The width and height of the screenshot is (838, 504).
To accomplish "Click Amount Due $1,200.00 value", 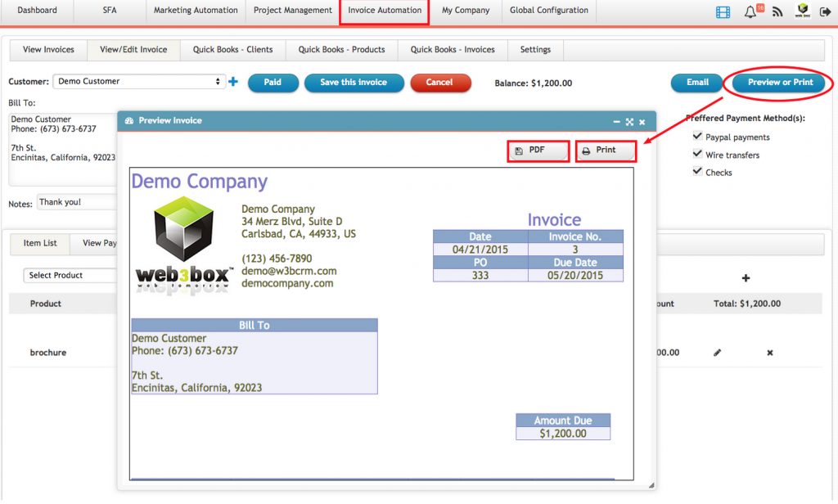I will point(563,434).
